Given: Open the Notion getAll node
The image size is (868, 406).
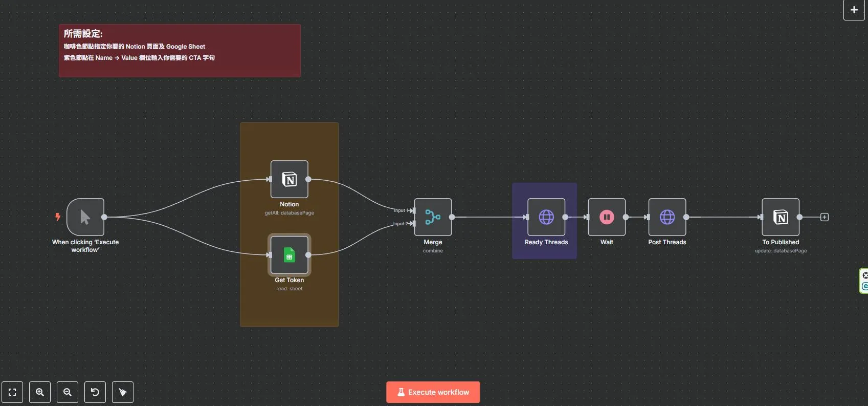Looking at the screenshot, I should pos(289,179).
